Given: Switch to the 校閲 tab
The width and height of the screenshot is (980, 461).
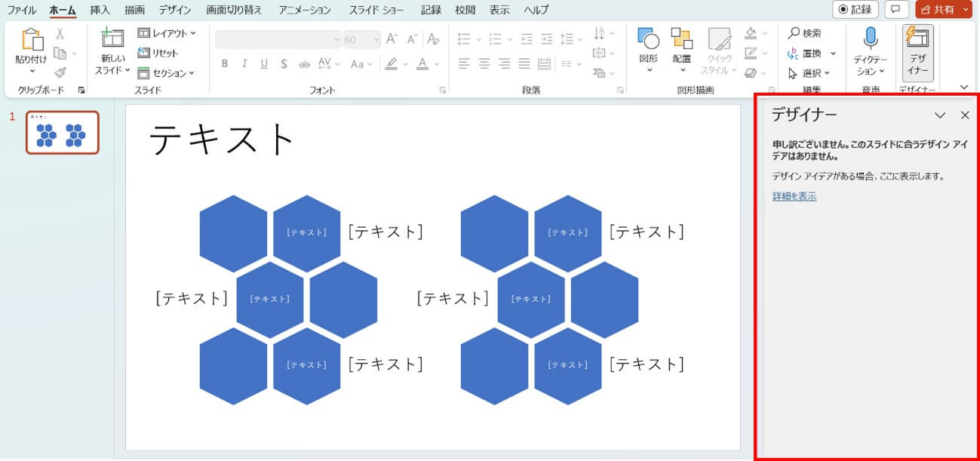Looking at the screenshot, I should point(465,11).
